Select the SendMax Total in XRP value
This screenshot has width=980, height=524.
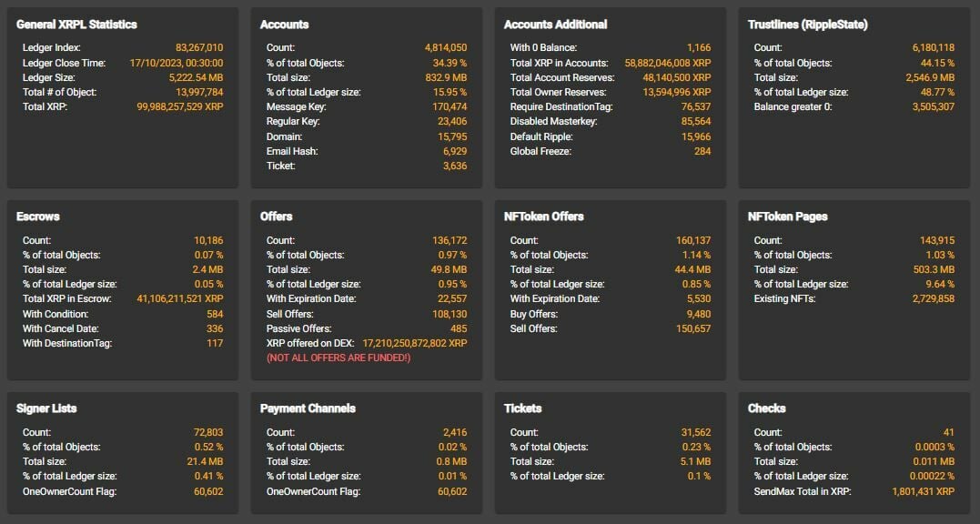923,491
